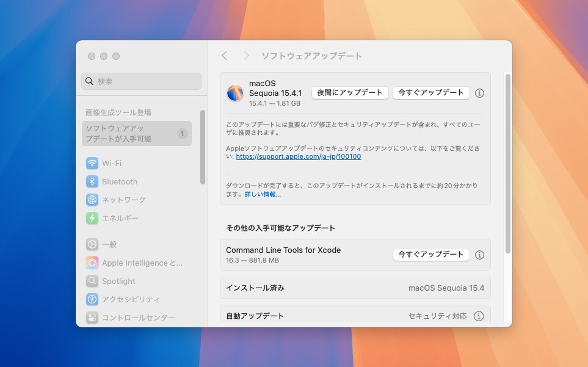Click the Spotlight magnifier icon in sidebar
588x367 pixels.
pyautogui.click(x=92, y=281)
